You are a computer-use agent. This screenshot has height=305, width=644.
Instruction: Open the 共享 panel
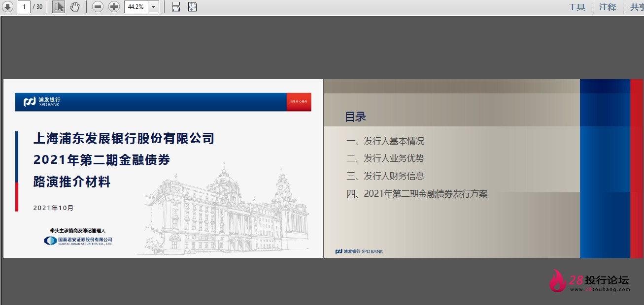[637, 7]
